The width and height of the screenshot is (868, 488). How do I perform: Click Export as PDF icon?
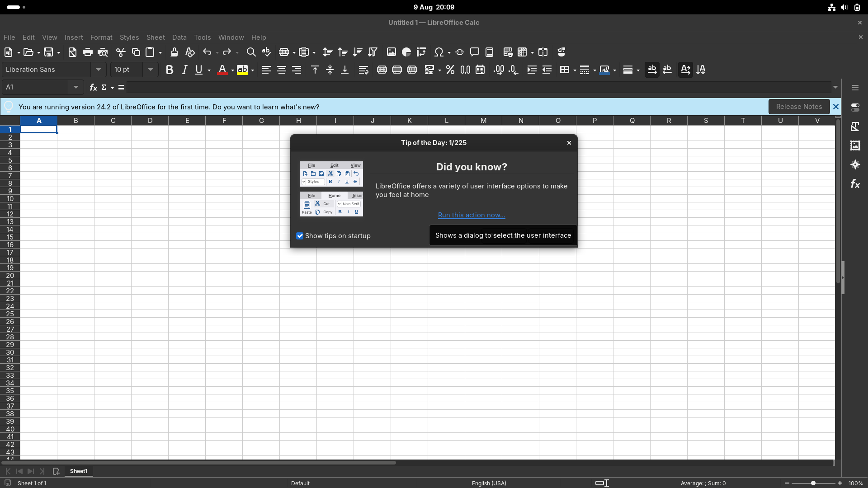pos(72,52)
